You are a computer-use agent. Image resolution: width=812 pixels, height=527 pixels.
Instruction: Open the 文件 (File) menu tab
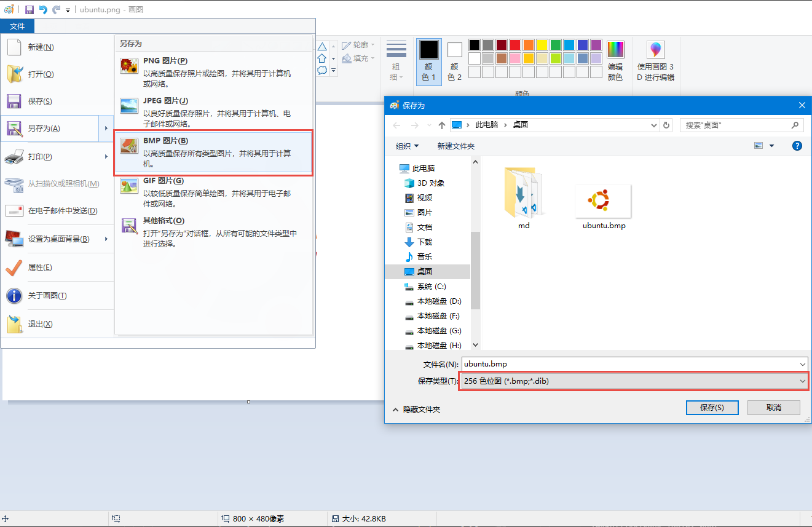point(17,26)
